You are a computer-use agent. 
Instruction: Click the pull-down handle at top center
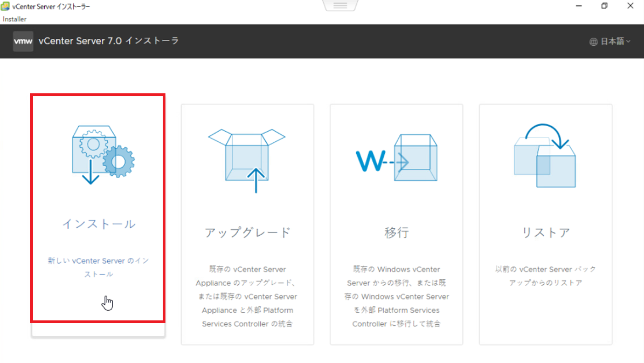pyautogui.click(x=340, y=5)
